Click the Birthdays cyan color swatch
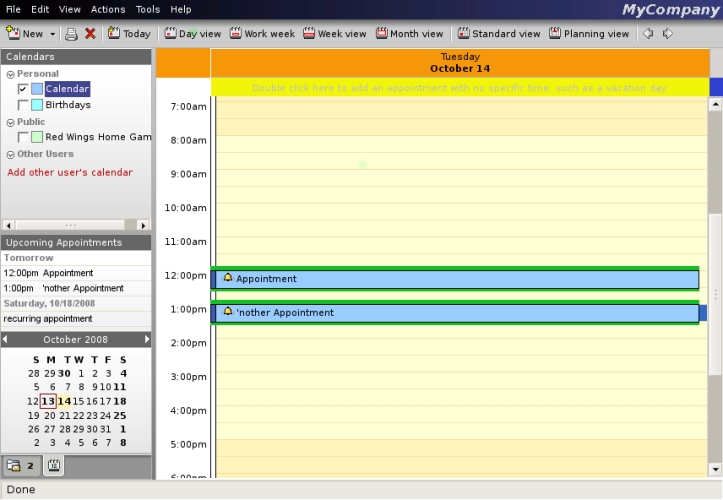Screen dimensions: 723x500 click(x=37, y=105)
